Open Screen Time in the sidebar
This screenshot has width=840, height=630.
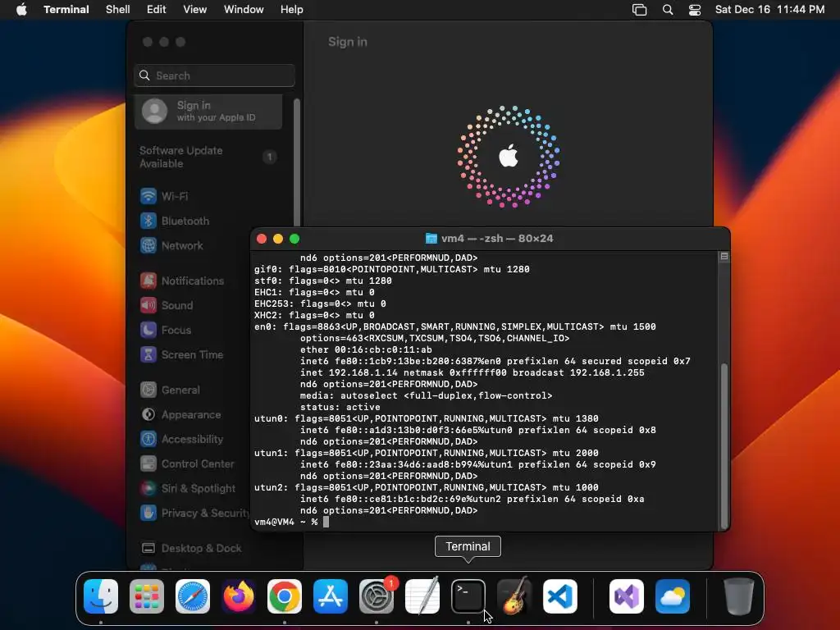point(193,354)
